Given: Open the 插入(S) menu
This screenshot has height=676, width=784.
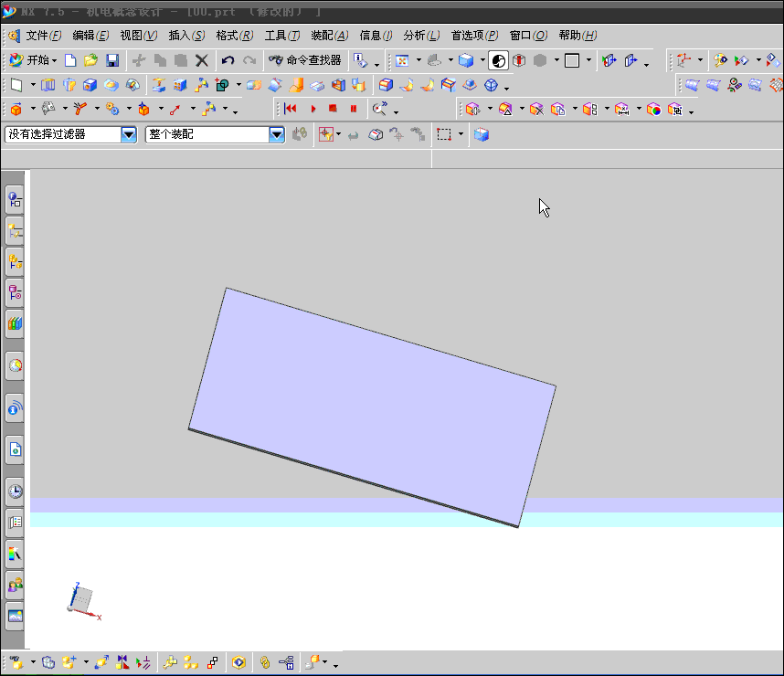Looking at the screenshot, I should [186, 36].
